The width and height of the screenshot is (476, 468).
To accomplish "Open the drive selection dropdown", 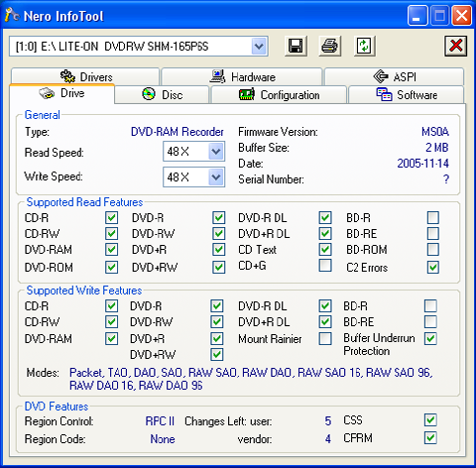I will [x=259, y=46].
